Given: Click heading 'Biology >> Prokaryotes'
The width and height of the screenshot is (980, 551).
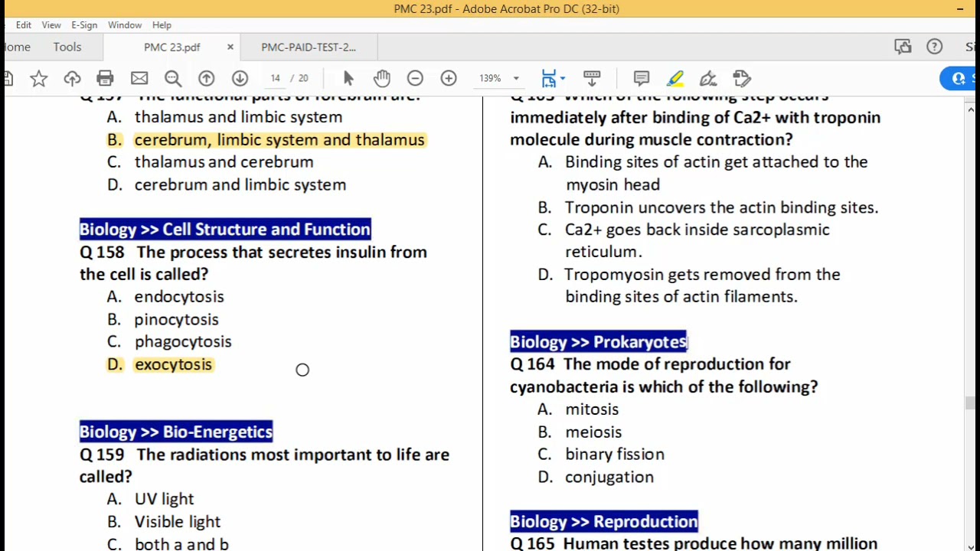Looking at the screenshot, I should pyautogui.click(x=599, y=342).
